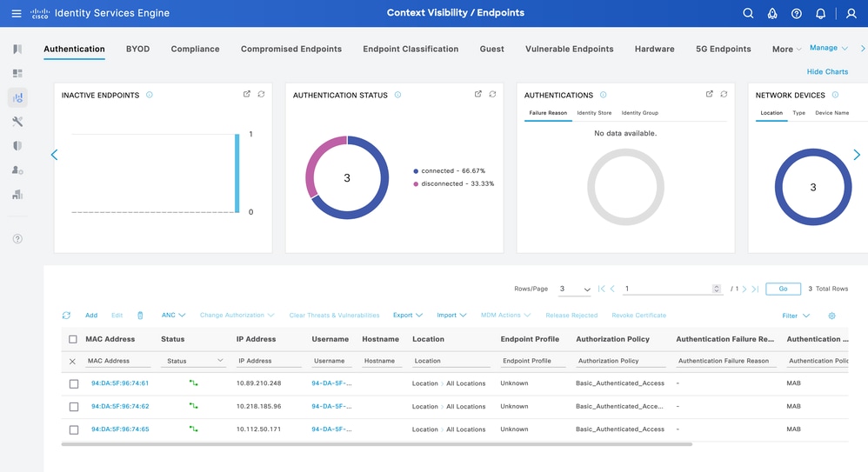Switch to the BYOD tab
Viewport: 868px width, 472px height.
[137, 50]
